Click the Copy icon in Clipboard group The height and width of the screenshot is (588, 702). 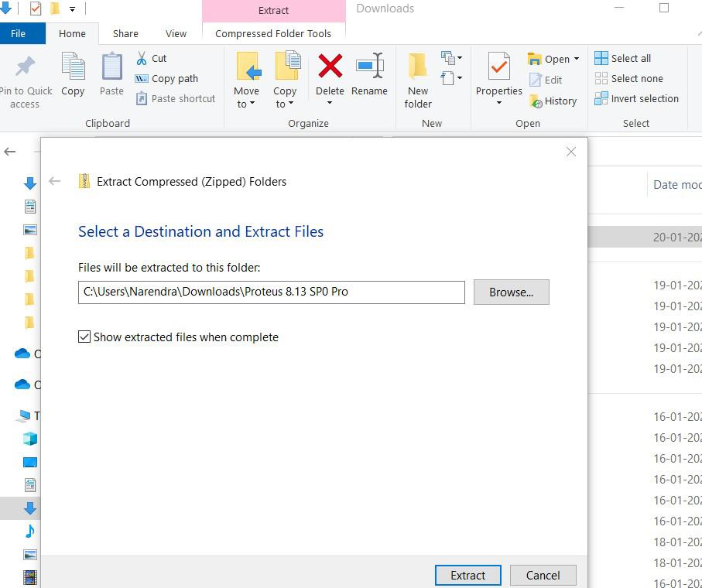pos(73,67)
